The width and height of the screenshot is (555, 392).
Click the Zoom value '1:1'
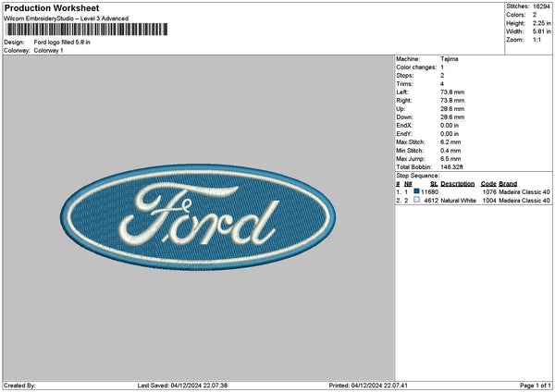pos(536,40)
